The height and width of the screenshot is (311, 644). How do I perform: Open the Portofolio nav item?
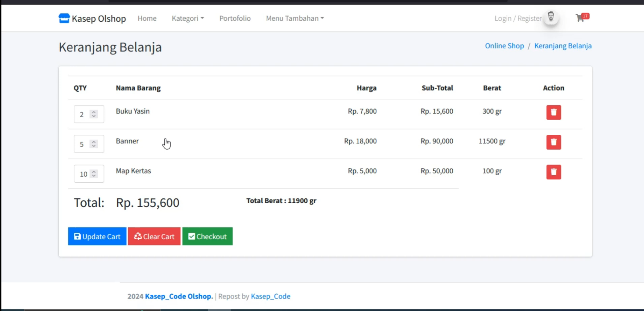[235, 18]
